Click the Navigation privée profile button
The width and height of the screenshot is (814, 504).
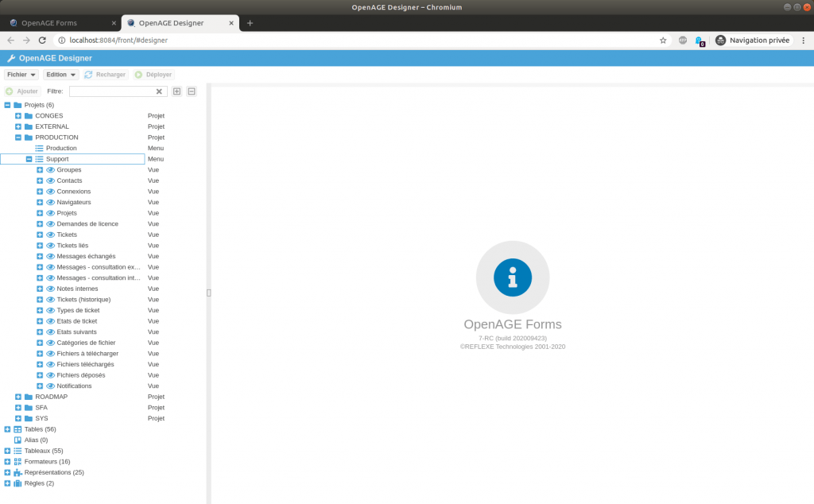click(753, 41)
